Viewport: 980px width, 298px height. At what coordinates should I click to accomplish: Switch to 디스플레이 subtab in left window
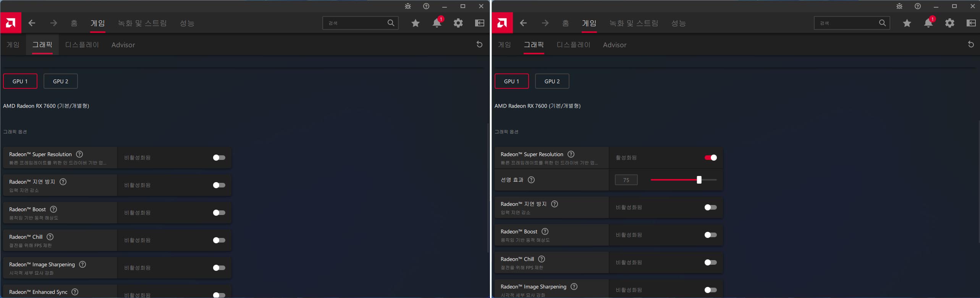[82, 45]
